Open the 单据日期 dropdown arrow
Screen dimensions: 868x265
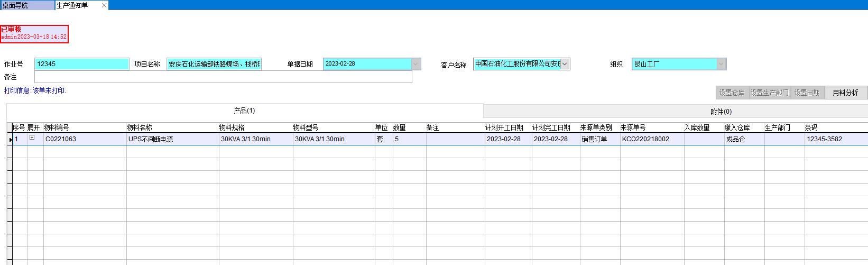(x=416, y=64)
